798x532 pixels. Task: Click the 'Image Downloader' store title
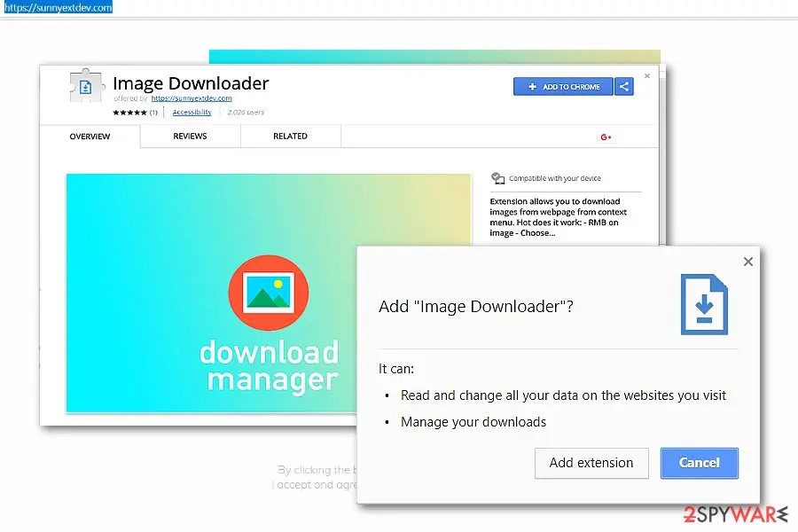point(191,83)
